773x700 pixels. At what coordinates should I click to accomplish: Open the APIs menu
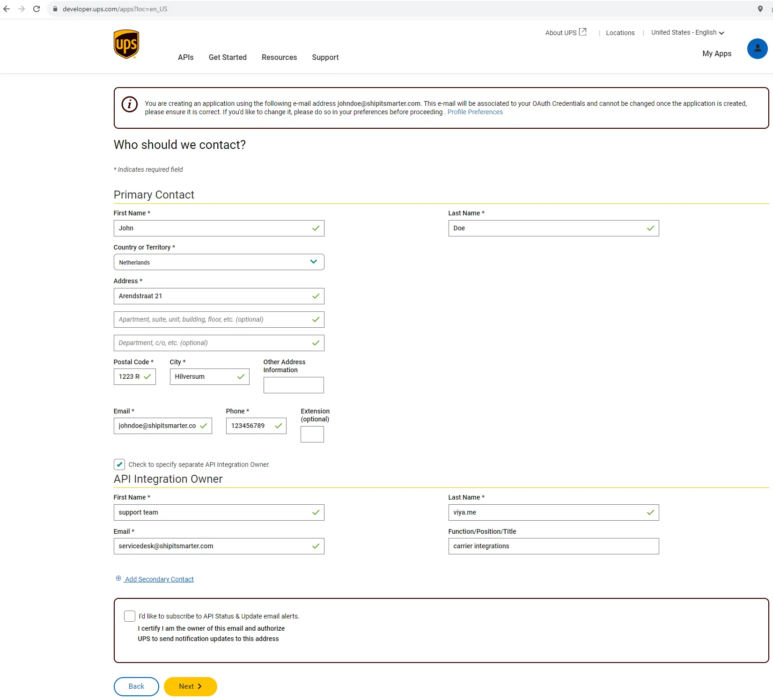185,57
